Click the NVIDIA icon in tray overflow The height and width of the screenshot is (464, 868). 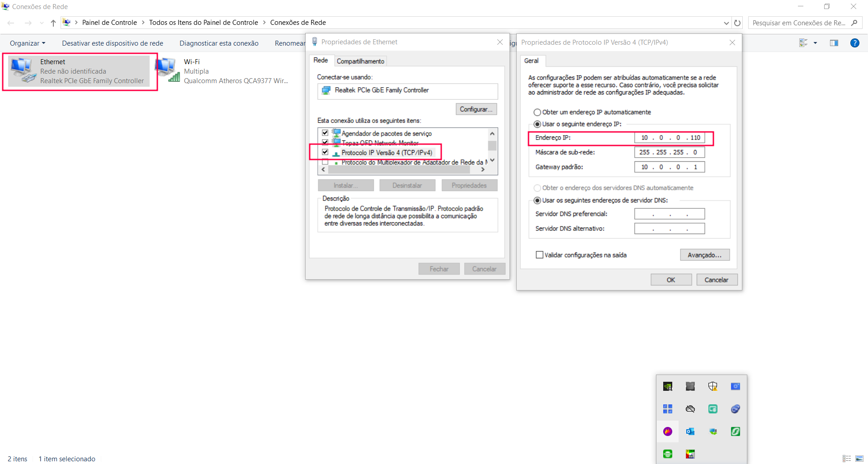tap(668, 386)
